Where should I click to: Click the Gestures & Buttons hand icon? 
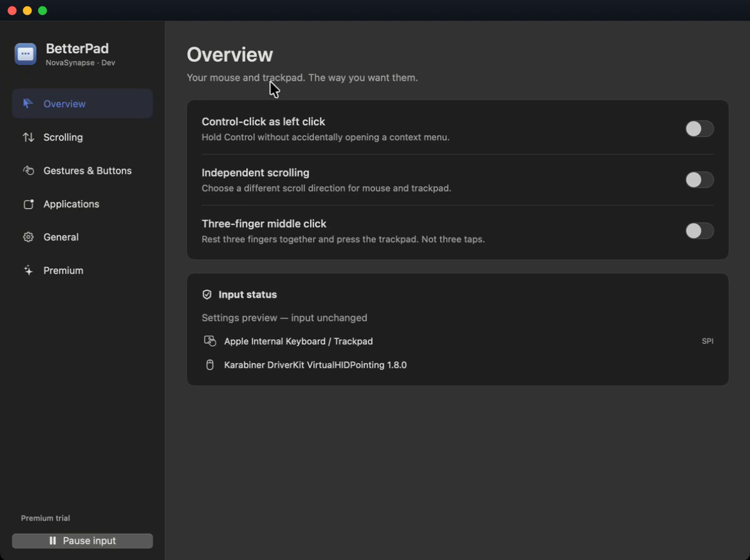tap(28, 171)
